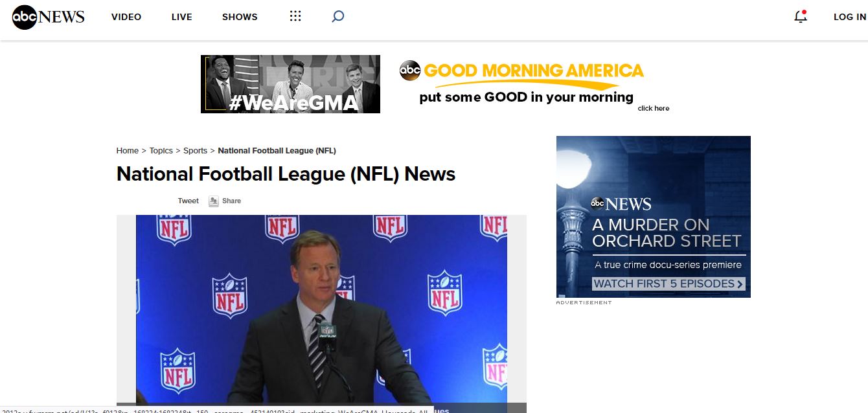Click the #WeAreGMA banner image
The height and width of the screenshot is (413, 868).
(x=290, y=84)
